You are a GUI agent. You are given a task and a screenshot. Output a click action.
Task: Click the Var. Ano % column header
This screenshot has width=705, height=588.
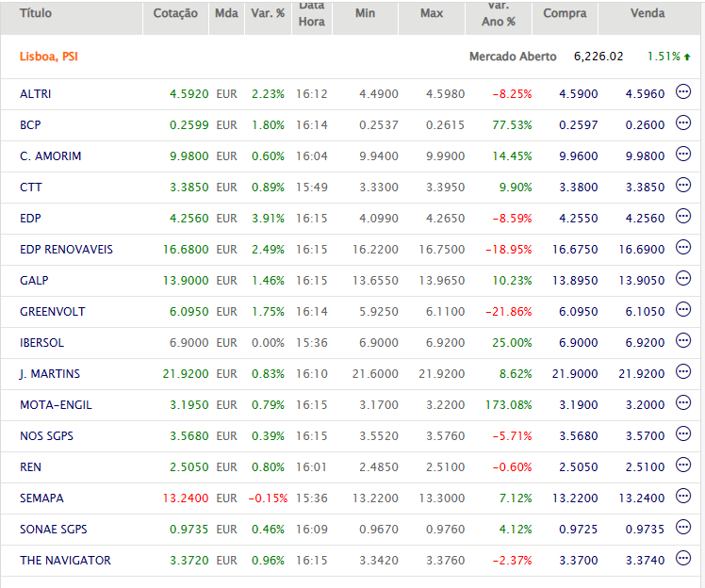(499, 14)
